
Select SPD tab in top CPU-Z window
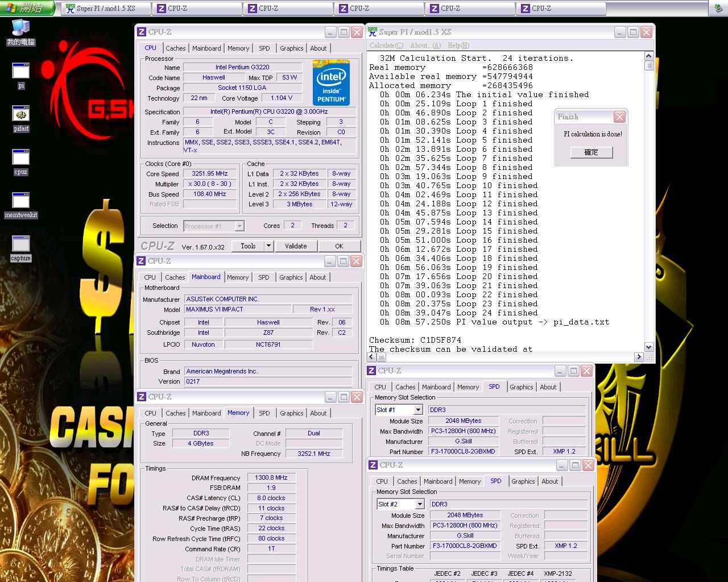coord(264,48)
